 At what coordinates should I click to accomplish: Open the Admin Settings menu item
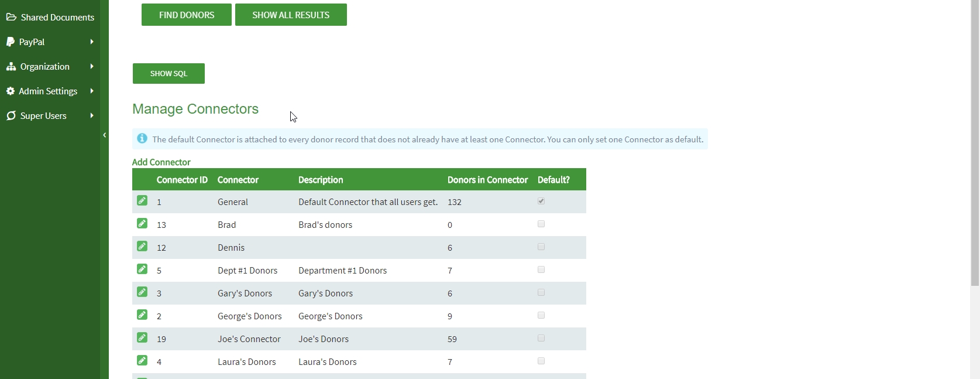[x=50, y=91]
